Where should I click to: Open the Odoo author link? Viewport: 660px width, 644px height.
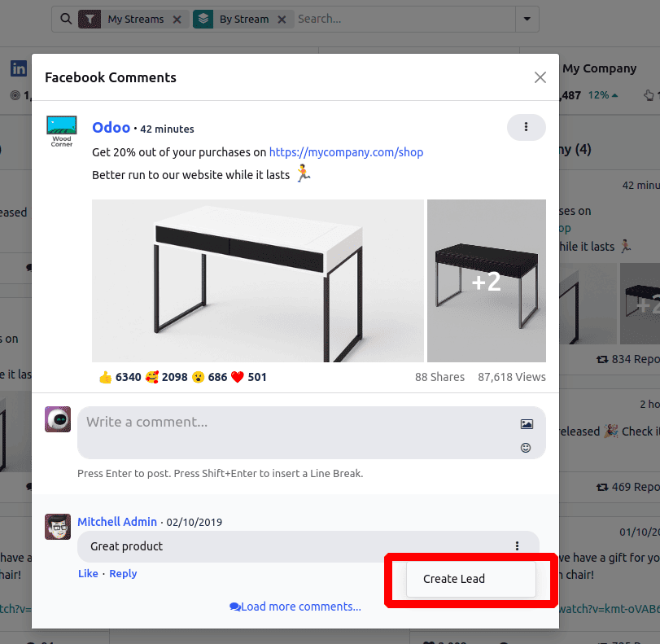pos(111,128)
